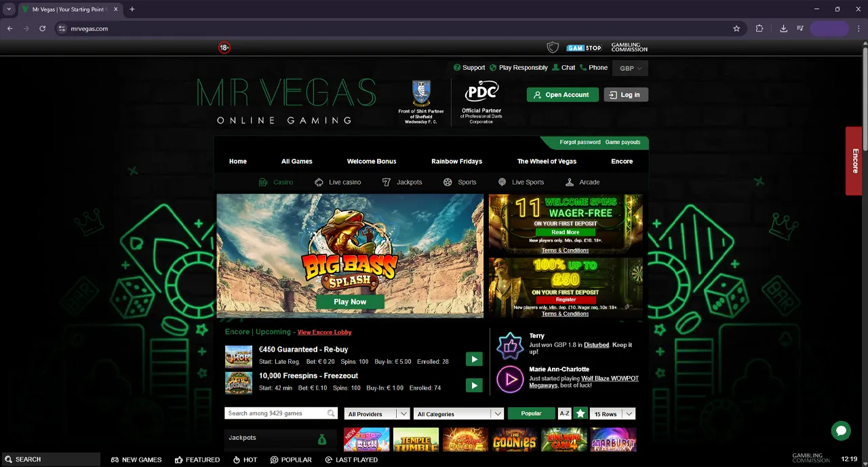The image size is (868, 467).
Task: Click the search magnifier icon in games search
Action: click(x=331, y=413)
